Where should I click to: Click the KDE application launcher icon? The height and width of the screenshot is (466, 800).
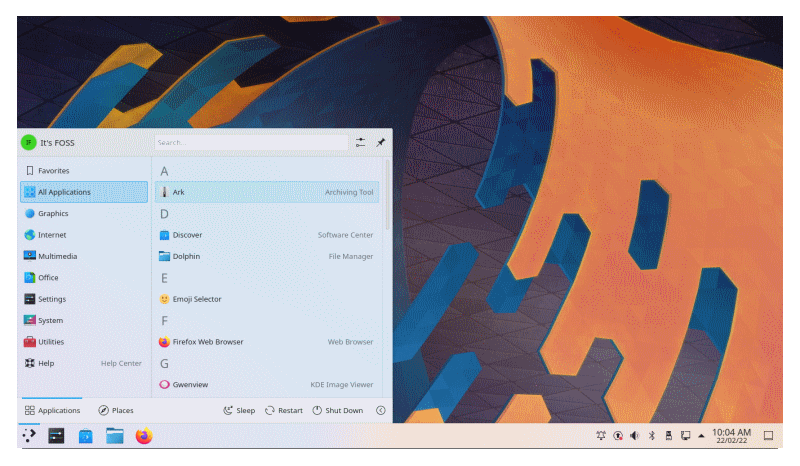(x=29, y=436)
